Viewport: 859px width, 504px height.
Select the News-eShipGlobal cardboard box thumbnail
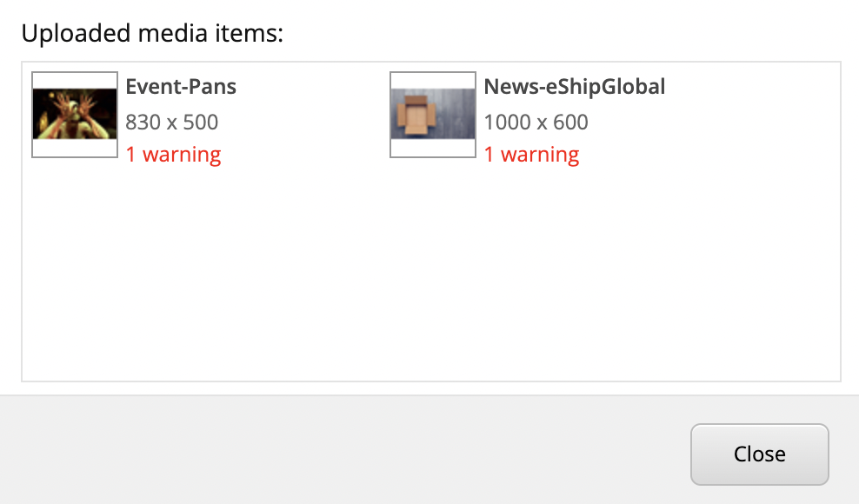pos(433,114)
